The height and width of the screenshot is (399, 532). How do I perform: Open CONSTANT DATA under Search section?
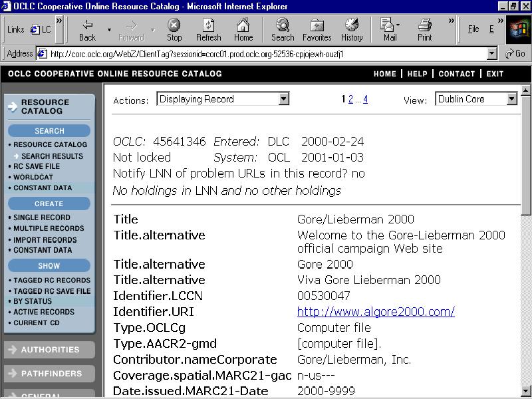pos(43,188)
